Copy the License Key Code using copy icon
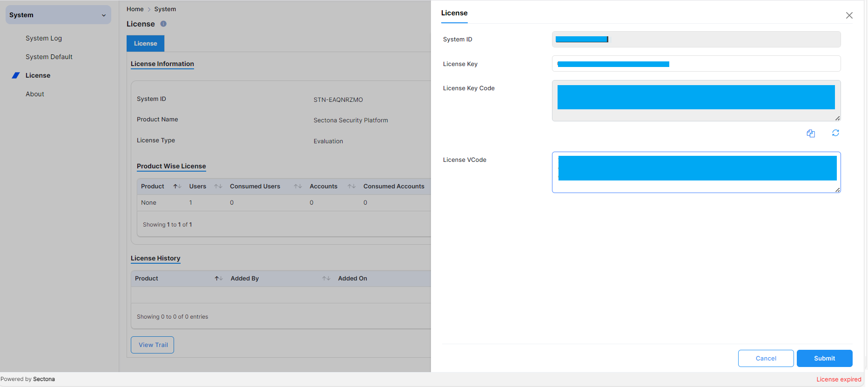The width and height of the screenshot is (868, 387). click(811, 133)
